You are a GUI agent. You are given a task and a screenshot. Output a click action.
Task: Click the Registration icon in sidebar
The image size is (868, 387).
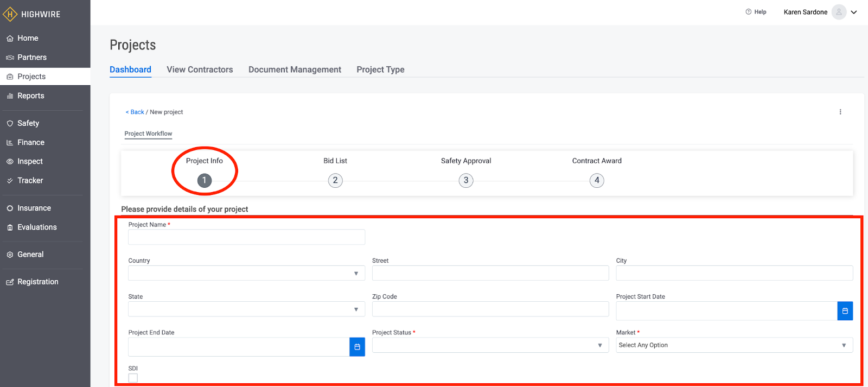[x=10, y=282]
